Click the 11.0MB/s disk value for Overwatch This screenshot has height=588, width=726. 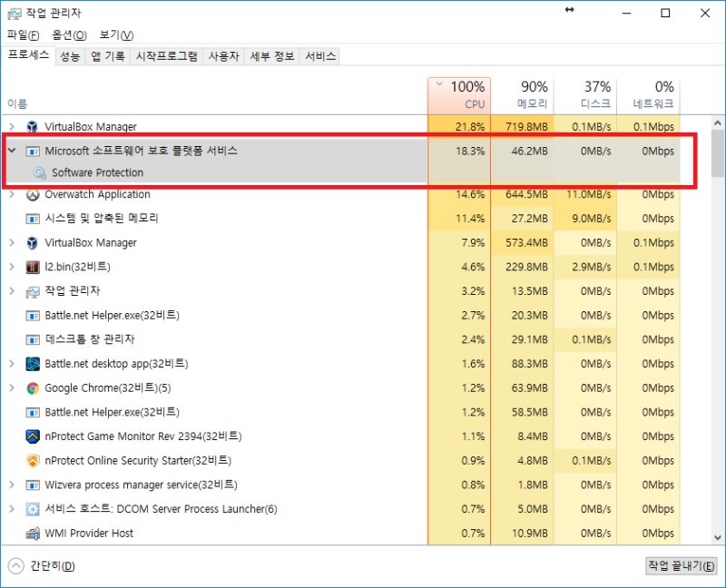point(589,194)
